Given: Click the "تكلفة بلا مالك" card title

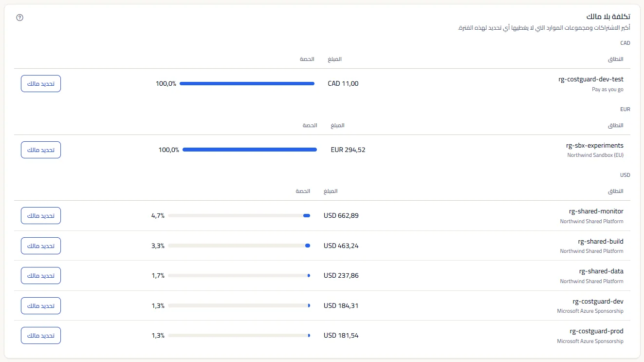Looking at the screenshot, I should click(x=609, y=17).
